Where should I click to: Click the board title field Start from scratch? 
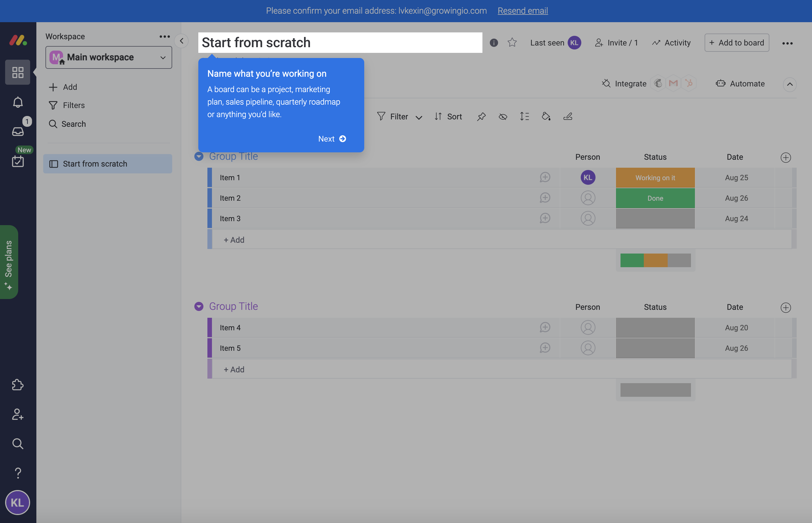click(x=340, y=43)
